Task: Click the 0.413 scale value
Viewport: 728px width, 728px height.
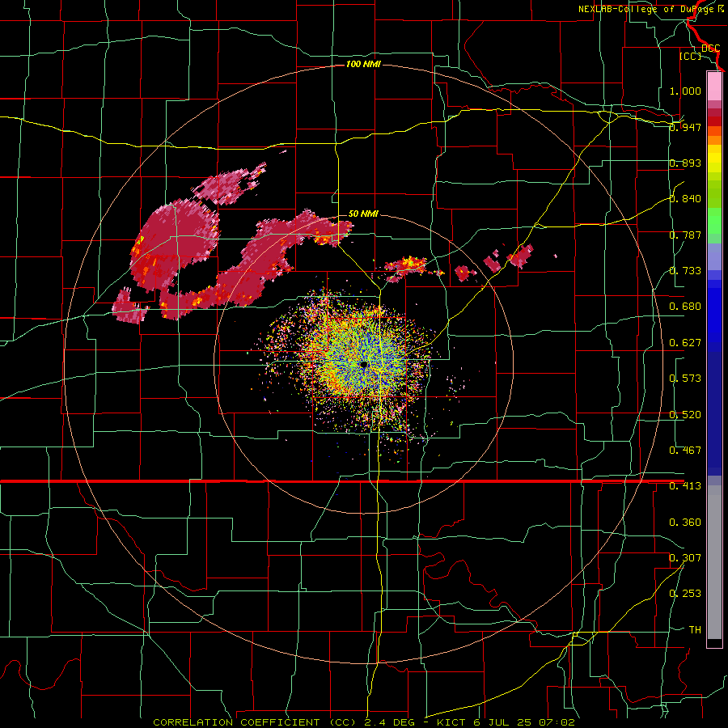Action: (685, 486)
